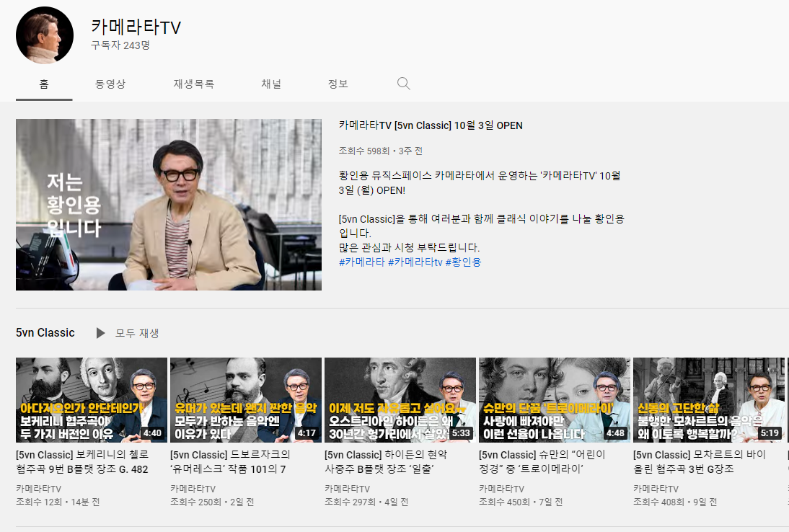Open the 정보 tab
Image resolution: width=789 pixels, height=532 pixels.
pyautogui.click(x=338, y=84)
